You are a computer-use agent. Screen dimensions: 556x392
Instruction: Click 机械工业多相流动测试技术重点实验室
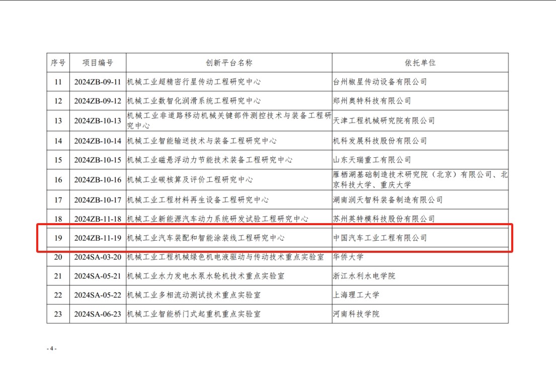[x=194, y=296]
